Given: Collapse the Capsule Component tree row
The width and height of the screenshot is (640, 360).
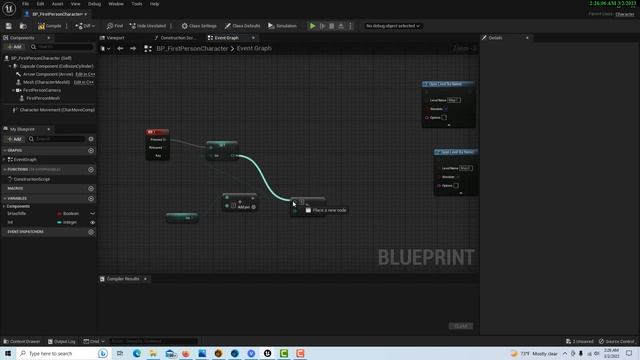Looking at the screenshot, I should pyautogui.click(x=10, y=66).
